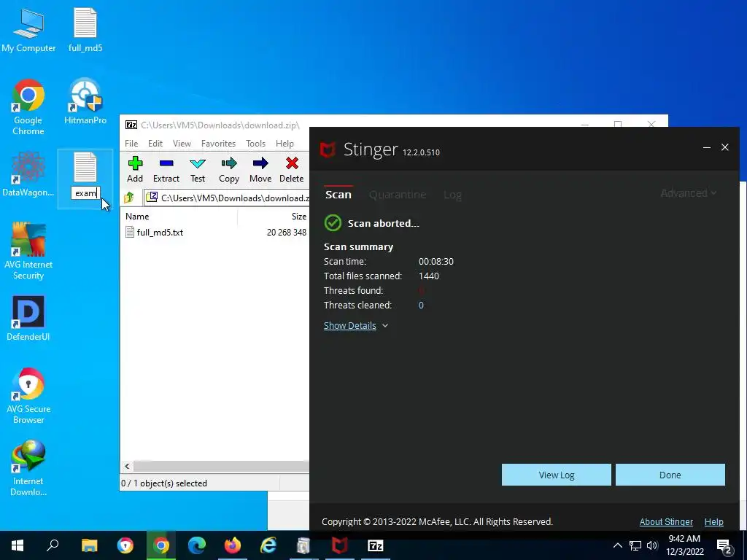Switch to Chrome in taskbar
This screenshot has height=560, width=747.
[161, 545]
